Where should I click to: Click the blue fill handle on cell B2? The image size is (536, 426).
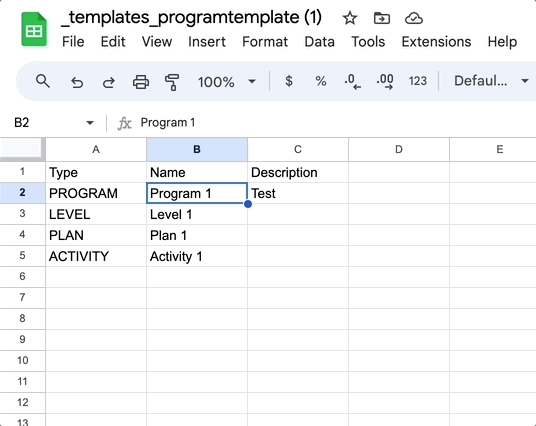coord(248,204)
